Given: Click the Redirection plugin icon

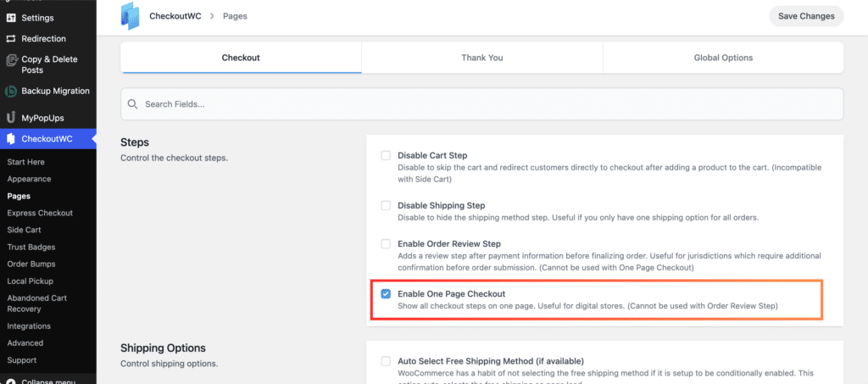Looking at the screenshot, I should [11, 39].
